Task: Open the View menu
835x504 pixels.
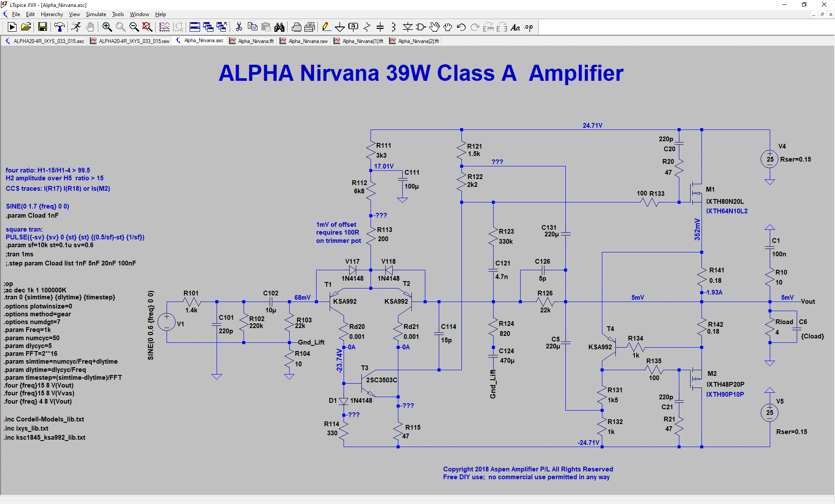Action: (x=74, y=14)
